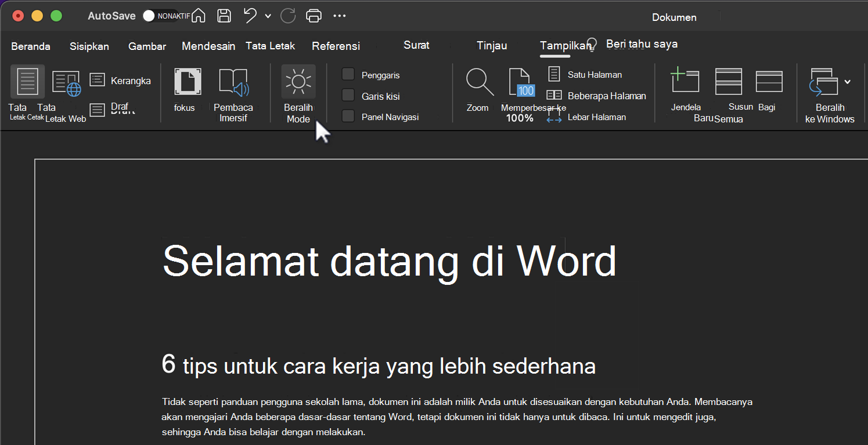Click the Dokumen title text
Image resolution: width=868 pixels, height=445 pixels.
[674, 17]
